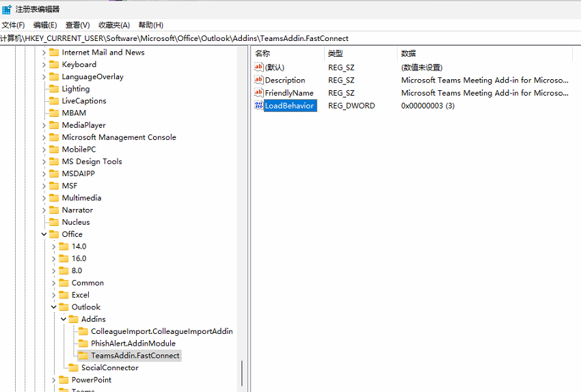
Task: Click the TeamsAddin.FastConnect folder icon
Action: click(83, 355)
